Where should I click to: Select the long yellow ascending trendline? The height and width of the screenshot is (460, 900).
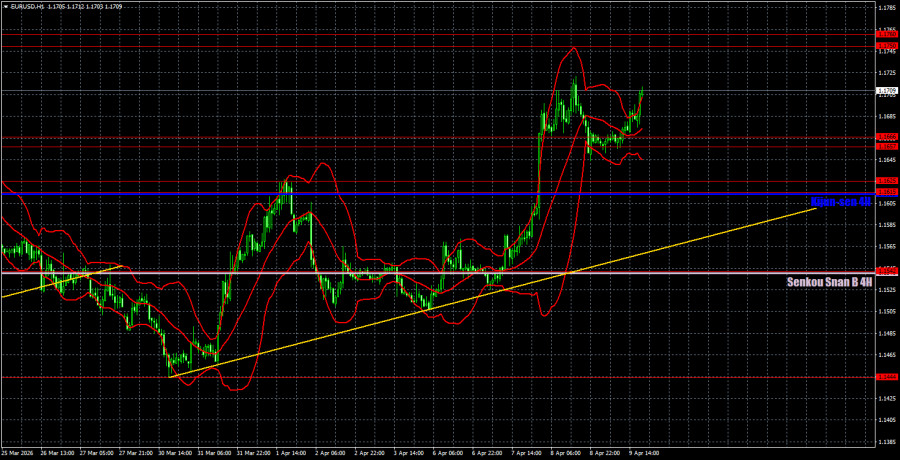(494, 292)
